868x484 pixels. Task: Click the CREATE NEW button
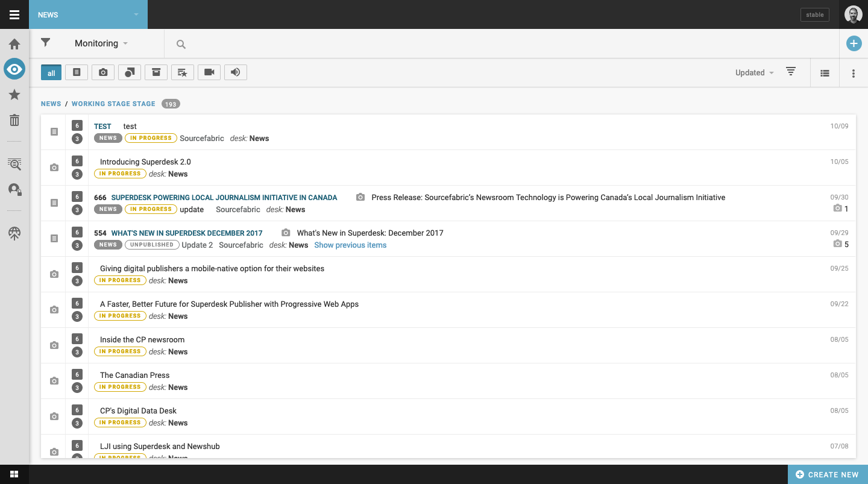pos(828,474)
